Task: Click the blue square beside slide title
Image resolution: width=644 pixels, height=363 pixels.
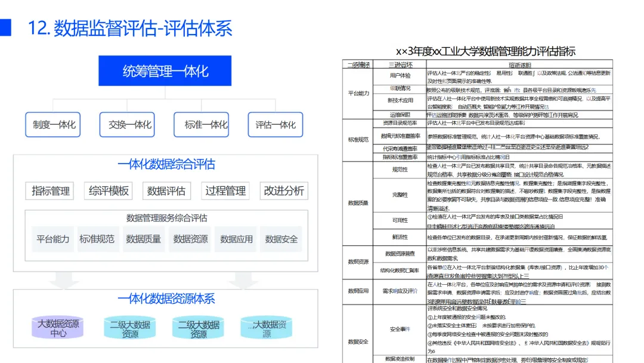Action: tap(5, 27)
